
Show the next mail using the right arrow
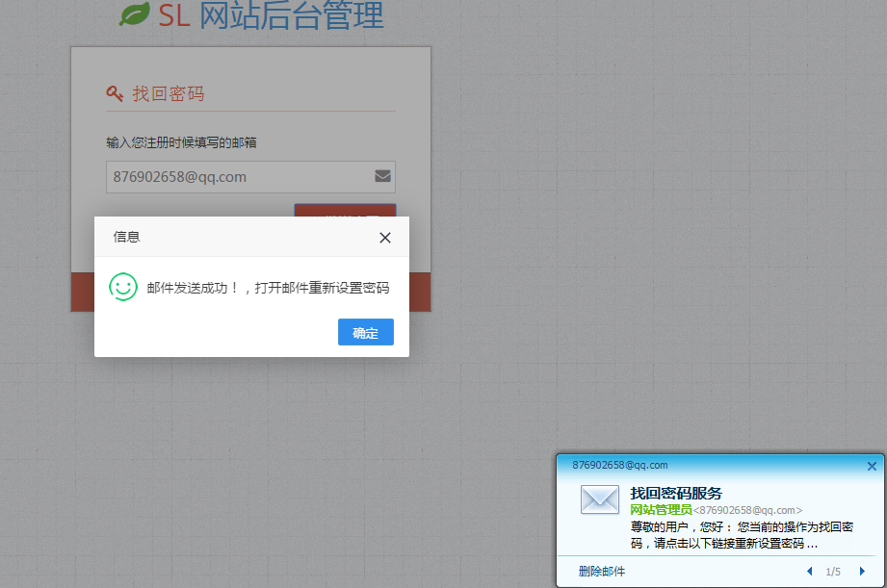[x=862, y=572]
